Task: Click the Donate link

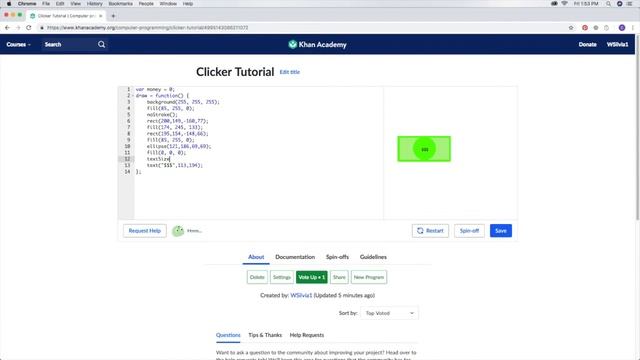Action: pos(587,44)
